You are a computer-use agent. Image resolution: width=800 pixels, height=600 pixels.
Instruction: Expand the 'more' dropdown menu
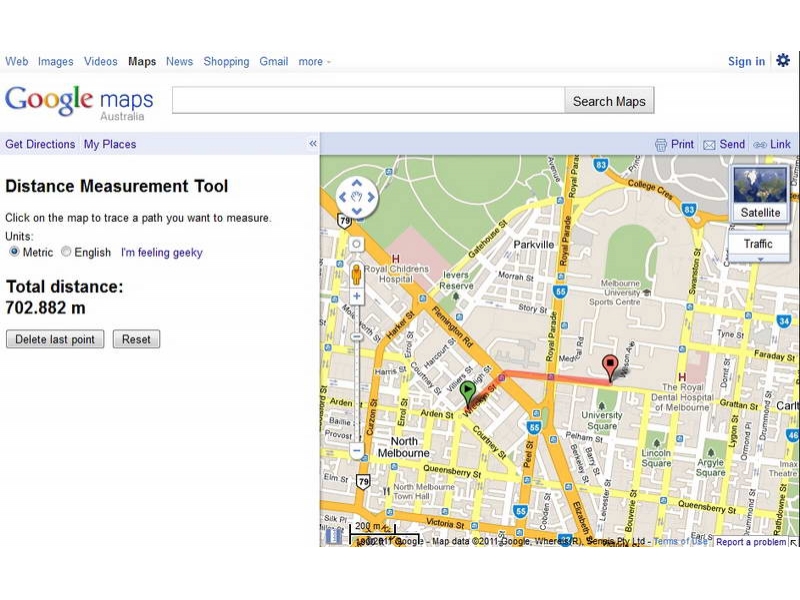point(314,62)
